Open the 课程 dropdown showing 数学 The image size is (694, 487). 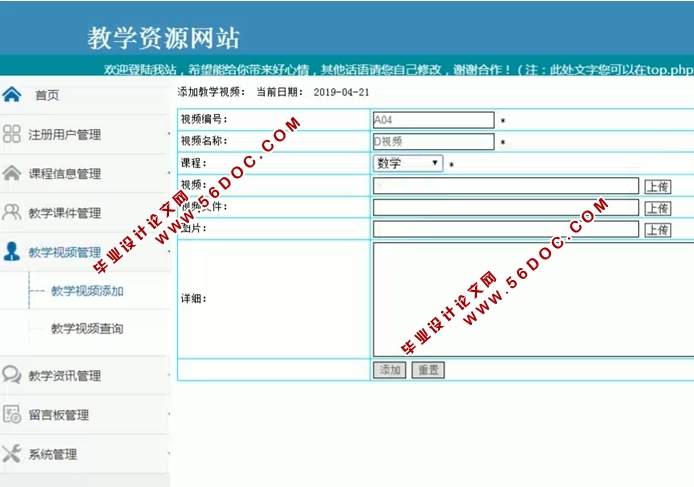[408, 163]
